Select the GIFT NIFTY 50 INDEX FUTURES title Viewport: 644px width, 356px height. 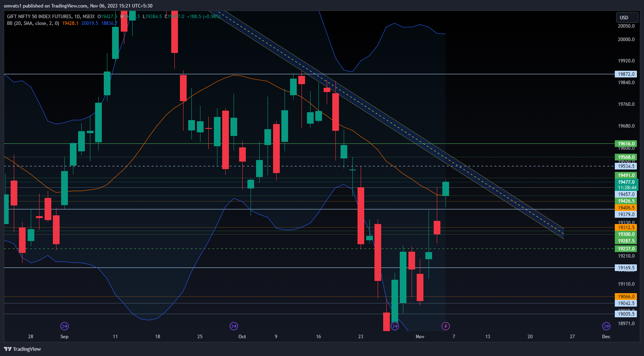39,17
